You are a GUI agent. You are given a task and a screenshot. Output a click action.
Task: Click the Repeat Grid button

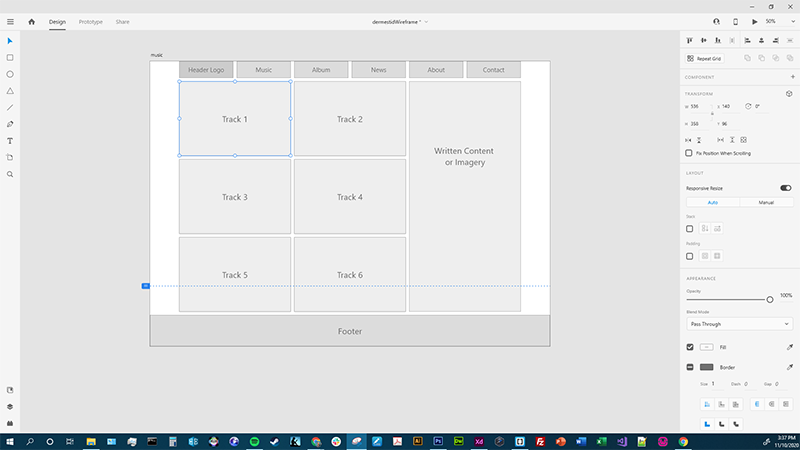[x=705, y=59]
